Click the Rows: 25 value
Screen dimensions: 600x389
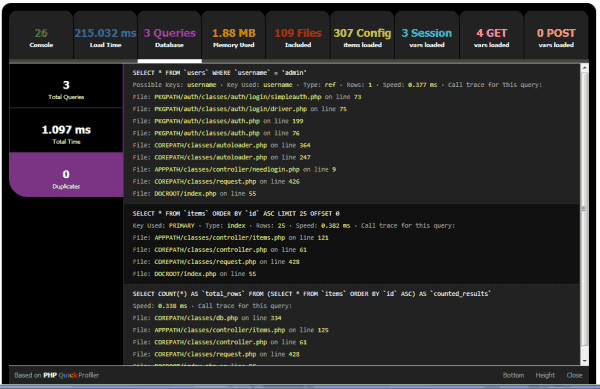(281, 226)
